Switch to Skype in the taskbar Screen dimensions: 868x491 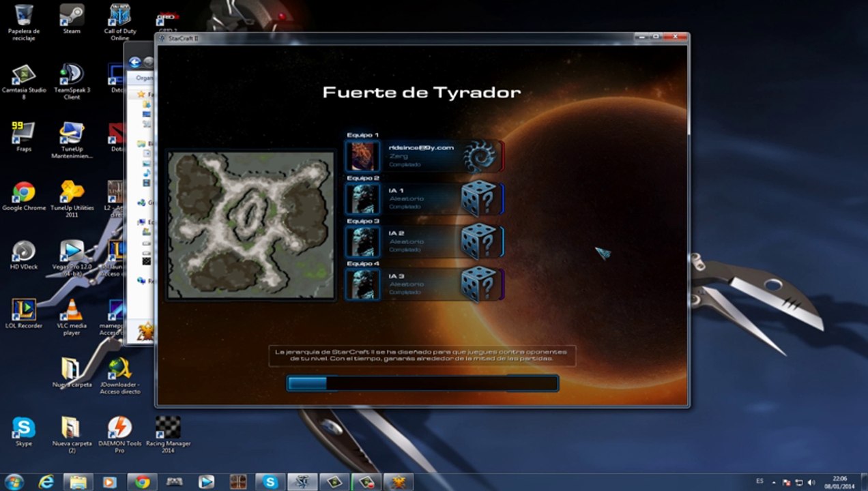[270, 482]
